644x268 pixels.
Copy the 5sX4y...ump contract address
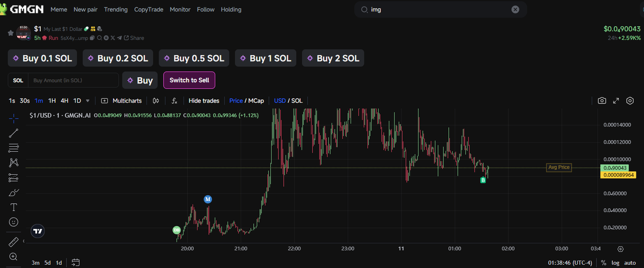coord(92,38)
